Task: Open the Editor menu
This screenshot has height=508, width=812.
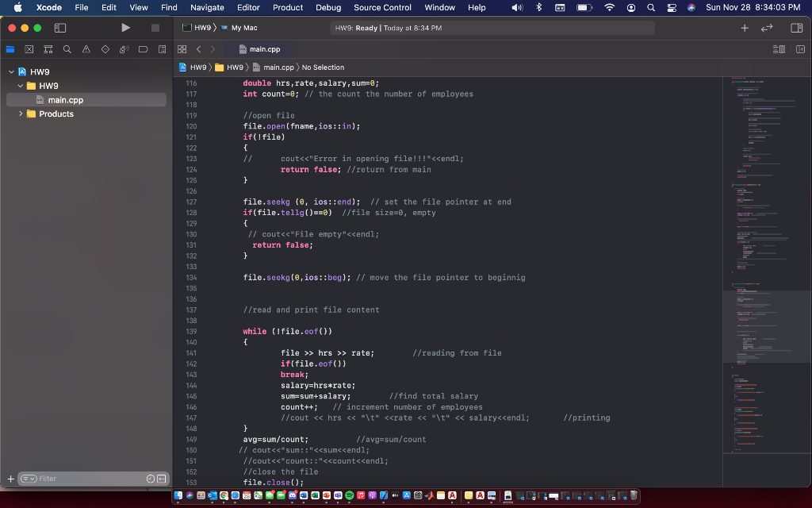Action: pos(248,7)
